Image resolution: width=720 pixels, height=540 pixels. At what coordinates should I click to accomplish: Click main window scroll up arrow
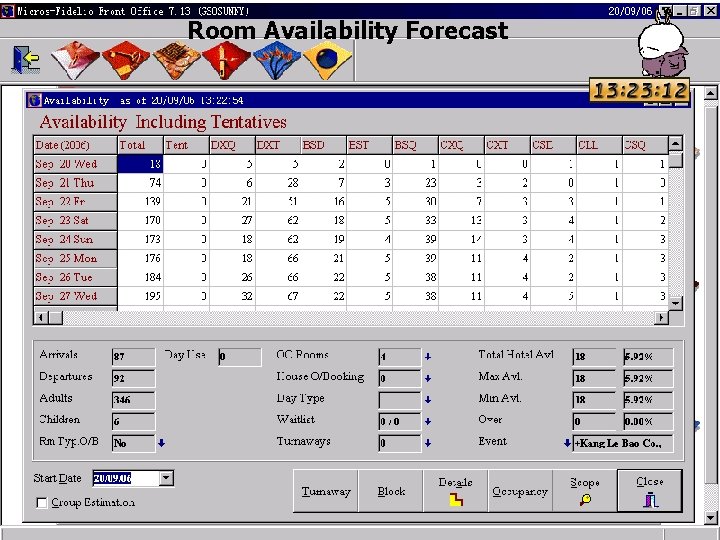pos(710,93)
